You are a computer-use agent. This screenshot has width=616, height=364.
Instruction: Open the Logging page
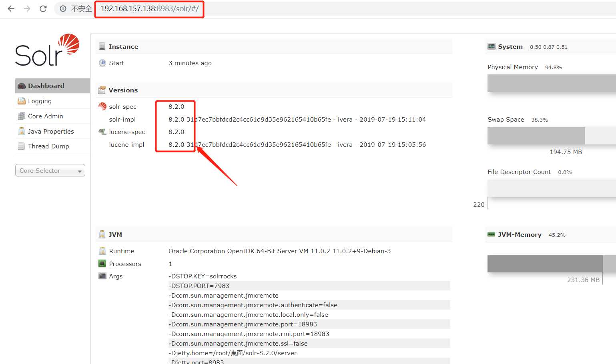[x=52, y=101]
